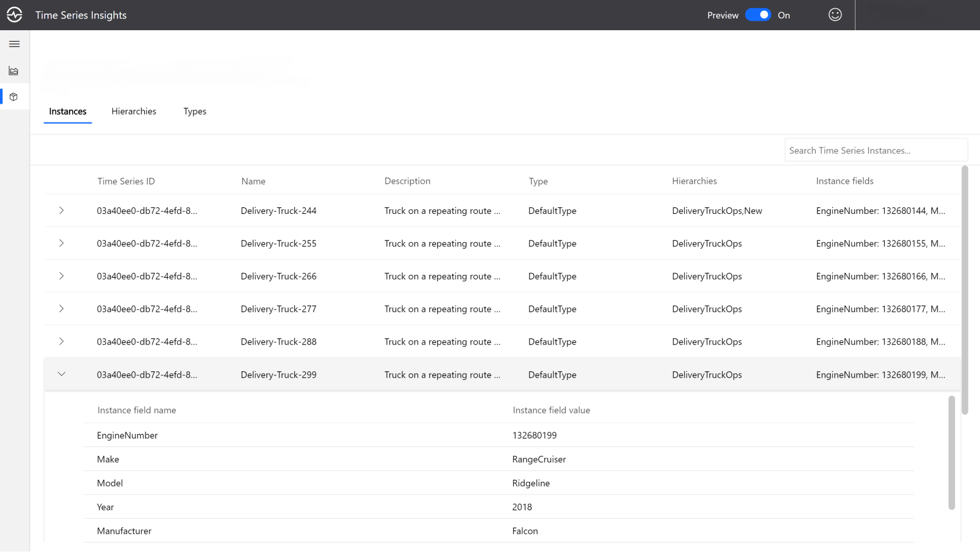Click the feedback smiley face icon
Image resolution: width=980 pixels, height=552 pixels.
coord(835,15)
